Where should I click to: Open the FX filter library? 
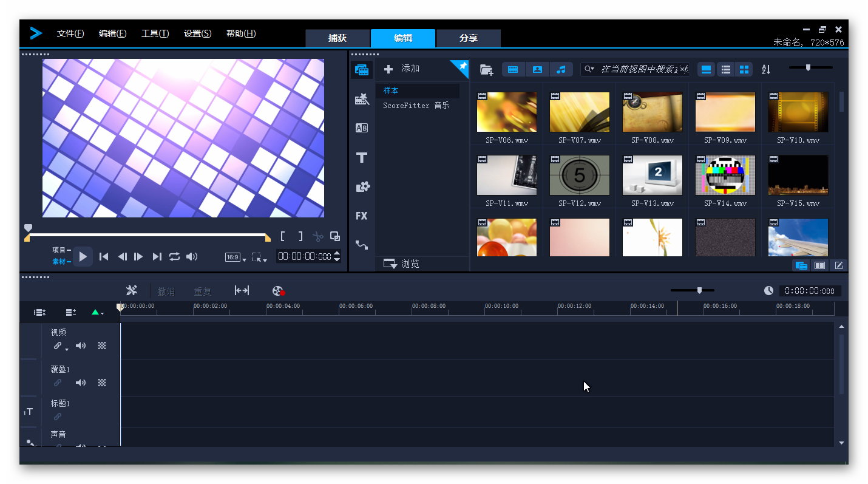(x=362, y=216)
